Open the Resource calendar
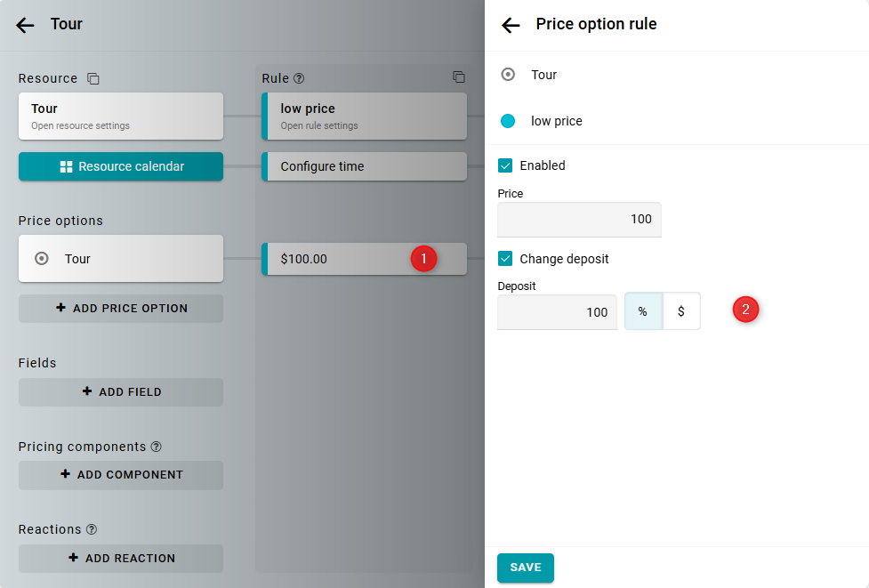 (121, 166)
